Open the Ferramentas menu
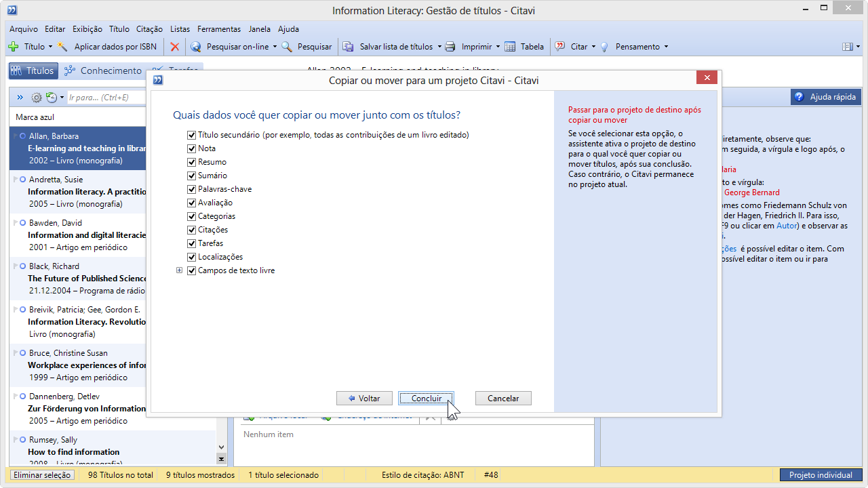Image resolution: width=868 pixels, height=488 pixels. tap(219, 29)
